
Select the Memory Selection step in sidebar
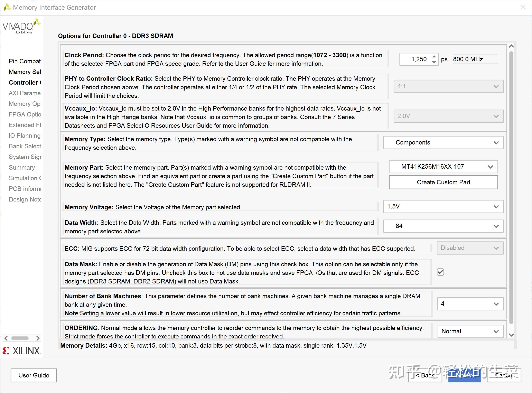(x=25, y=72)
